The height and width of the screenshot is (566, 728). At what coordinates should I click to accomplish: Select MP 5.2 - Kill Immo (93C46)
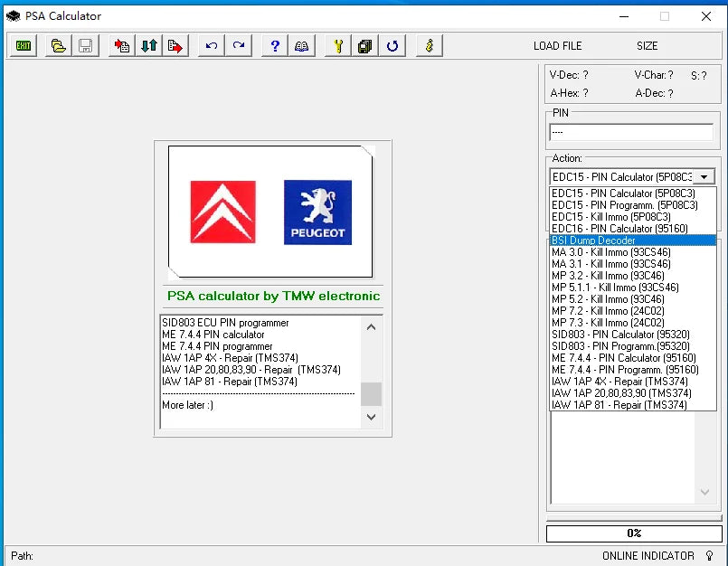click(x=633, y=299)
